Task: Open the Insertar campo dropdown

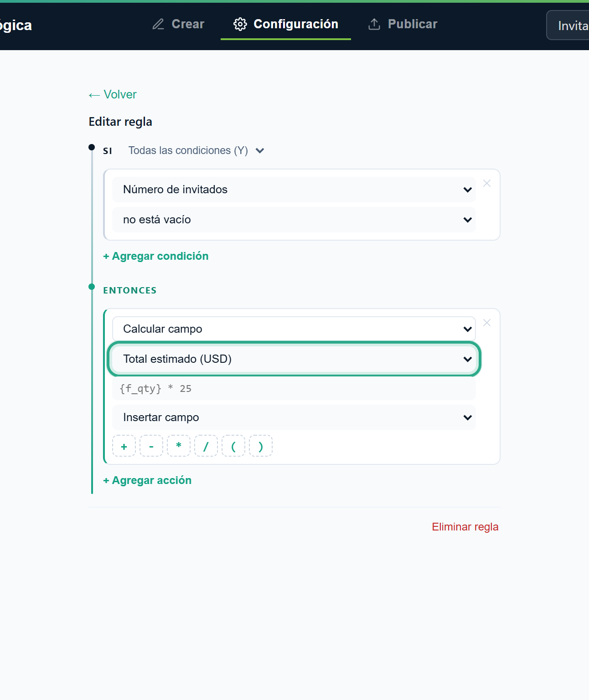Action: (x=294, y=417)
